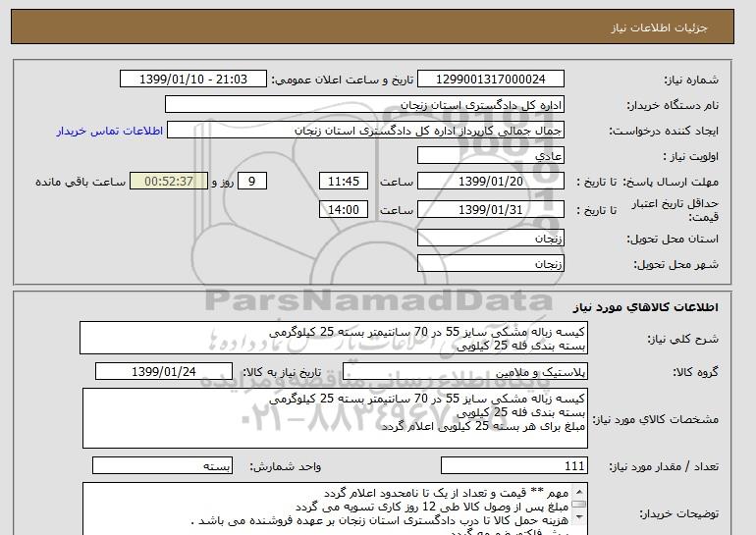Screen dimensions: 756x535
Task: Click the توضیحات خریدار label
Action: tap(678, 513)
